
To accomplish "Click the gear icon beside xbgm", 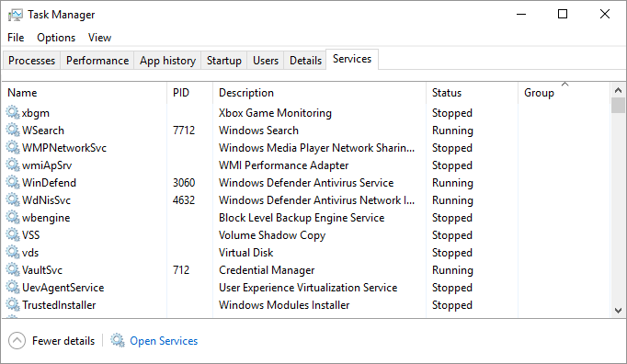I will (x=13, y=112).
